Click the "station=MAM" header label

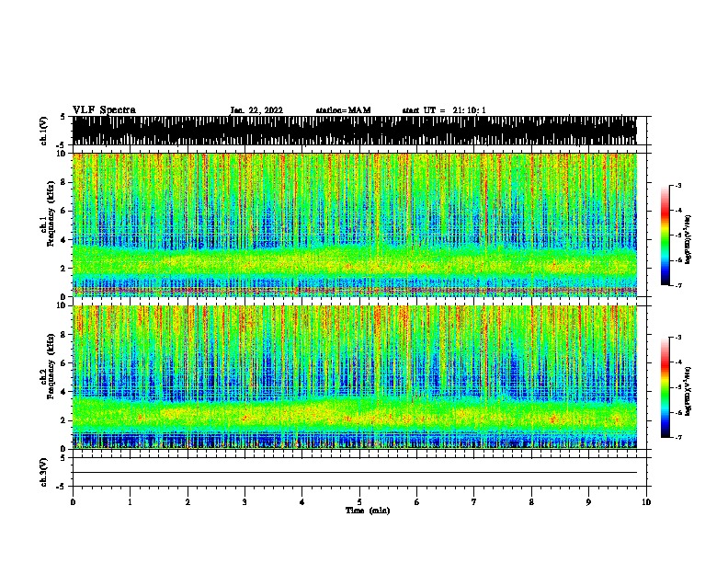(x=343, y=110)
